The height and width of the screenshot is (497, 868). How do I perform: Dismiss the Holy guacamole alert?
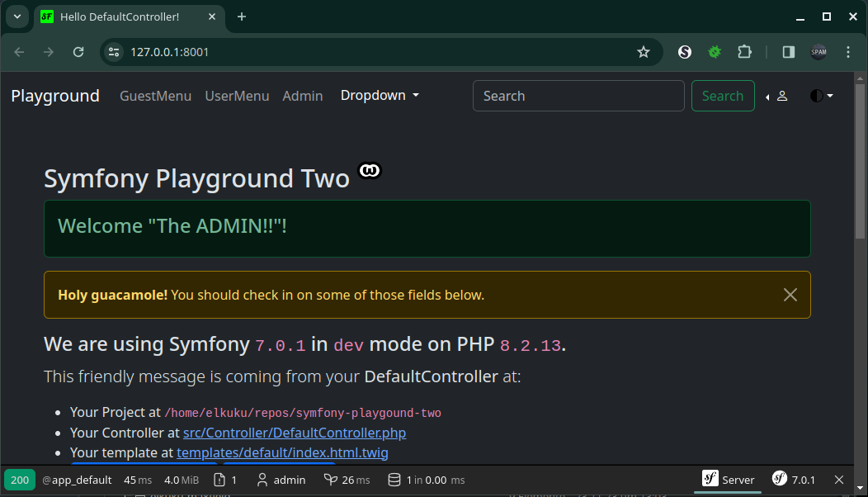(x=790, y=295)
